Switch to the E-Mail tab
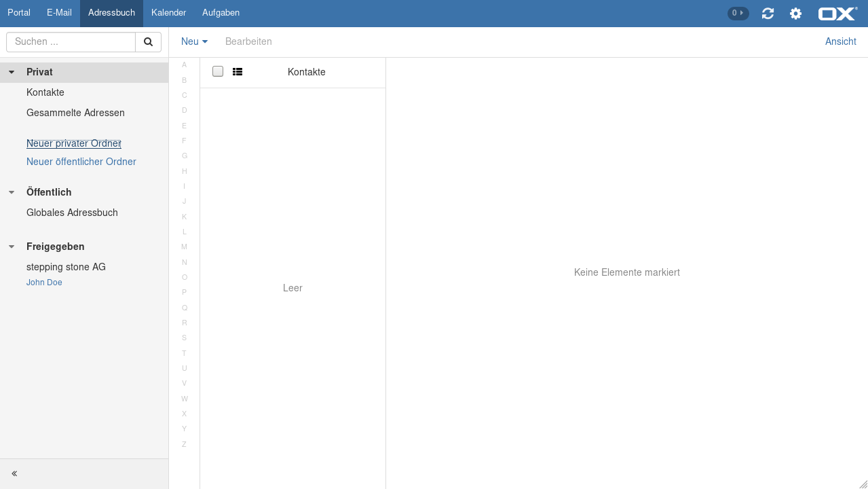The height and width of the screenshot is (489, 868). click(x=59, y=13)
